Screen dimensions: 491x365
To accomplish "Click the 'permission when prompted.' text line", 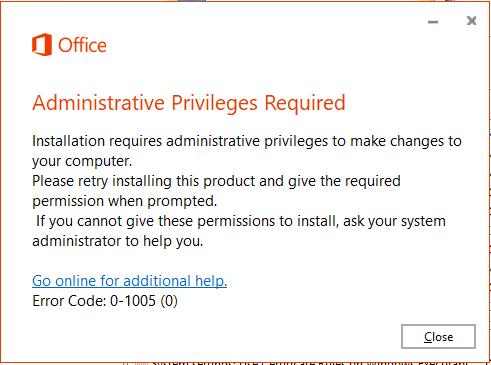I will (x=124, y=201).
